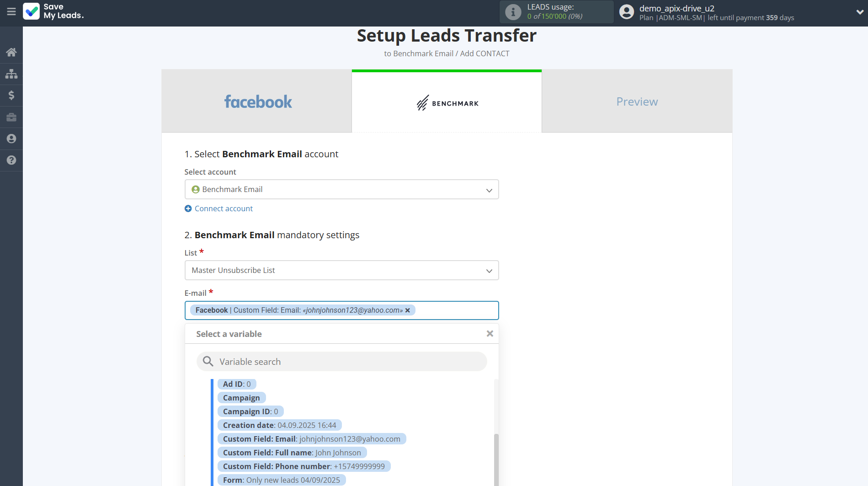The image size is (868, 486).
Task: Click the Connect account link
Action: pyautogui.click(x=224, y=208)
